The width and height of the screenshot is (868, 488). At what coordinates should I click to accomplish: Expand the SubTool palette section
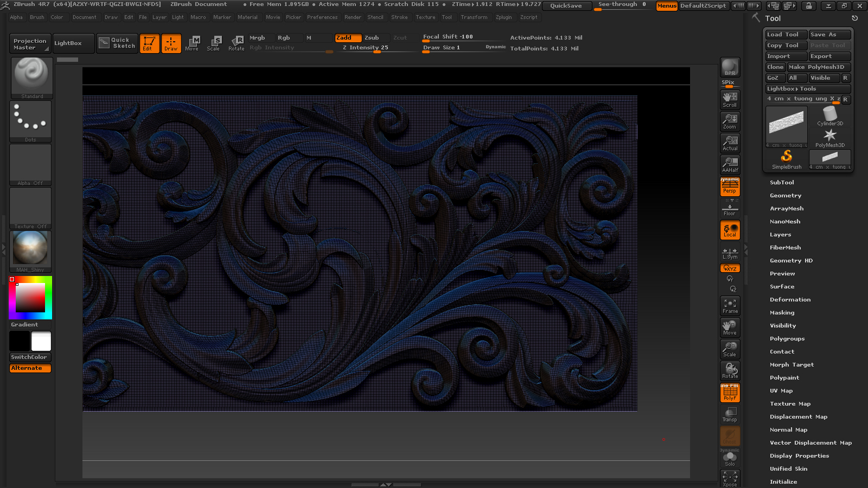[782, 183]
